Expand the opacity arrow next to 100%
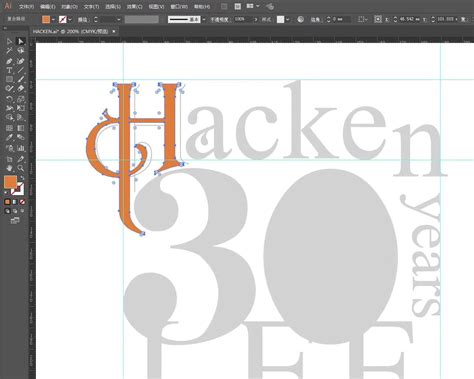Screen dimensions: 474x379 [x=256, y=20]
